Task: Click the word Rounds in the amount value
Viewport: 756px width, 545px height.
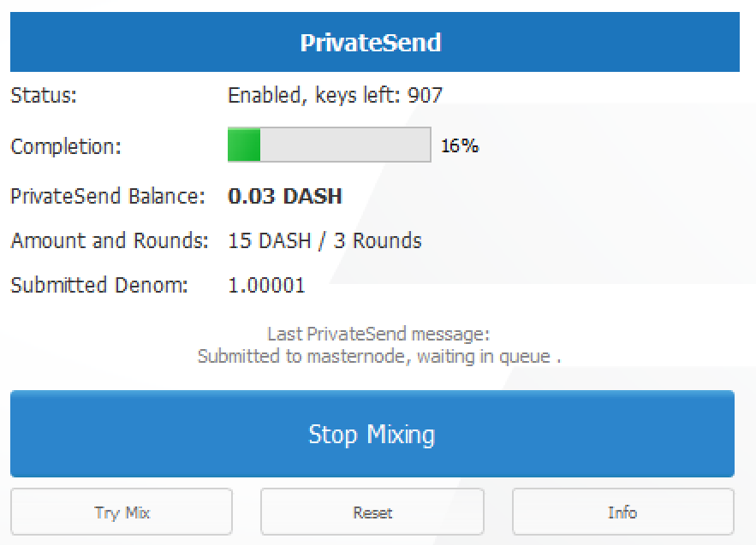Action: (x=386, y=241)
